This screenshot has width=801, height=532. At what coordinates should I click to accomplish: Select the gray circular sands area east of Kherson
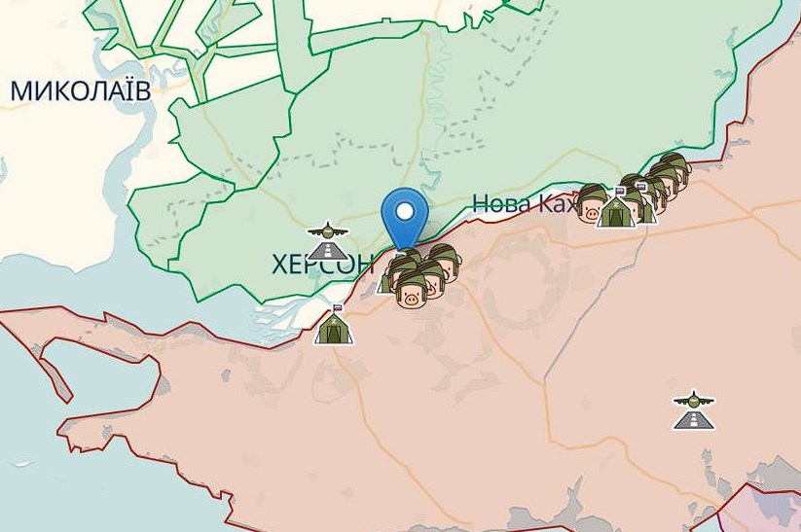pyautogui.click(x=520, y=281)
